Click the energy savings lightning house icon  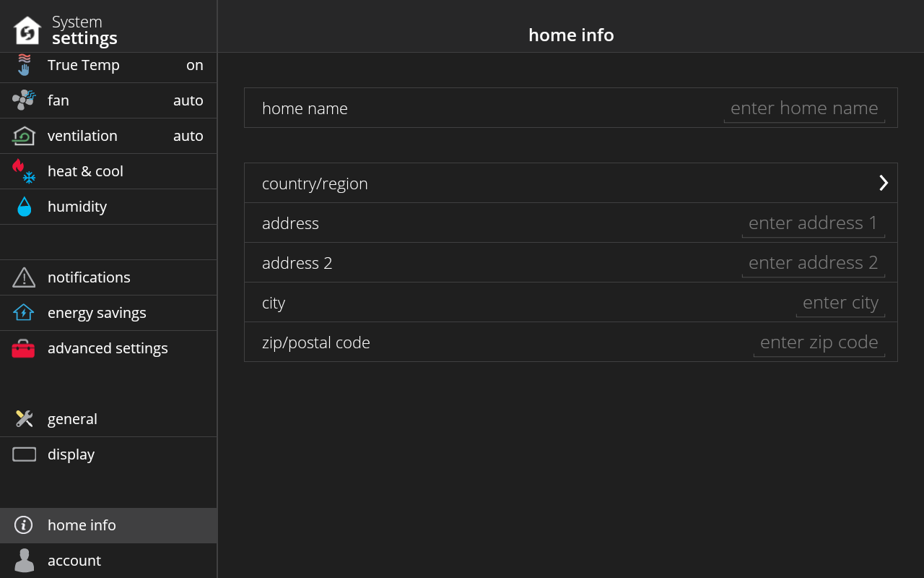pyautogui.click(x=24, y=313)
